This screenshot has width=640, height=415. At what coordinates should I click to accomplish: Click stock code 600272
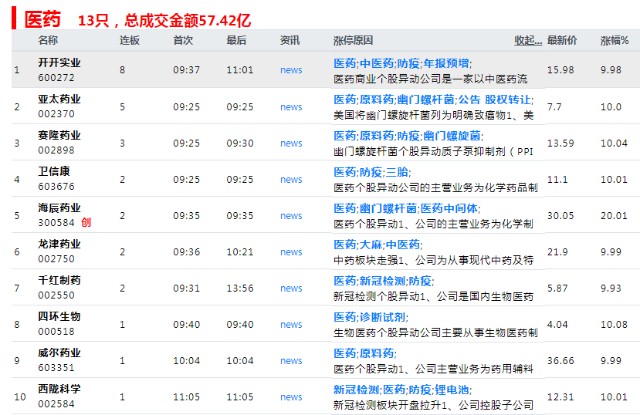point(56,78)
